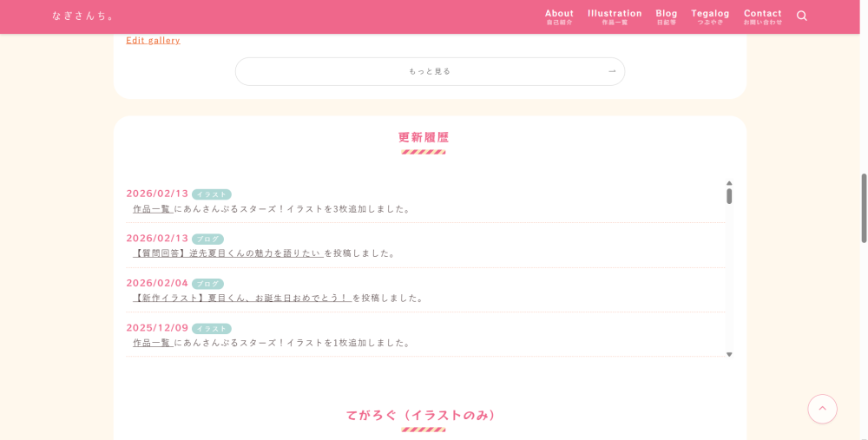The height and width of the screenshot is (440, 868).
Task: Open the Contact page
Action: point(762,16)
